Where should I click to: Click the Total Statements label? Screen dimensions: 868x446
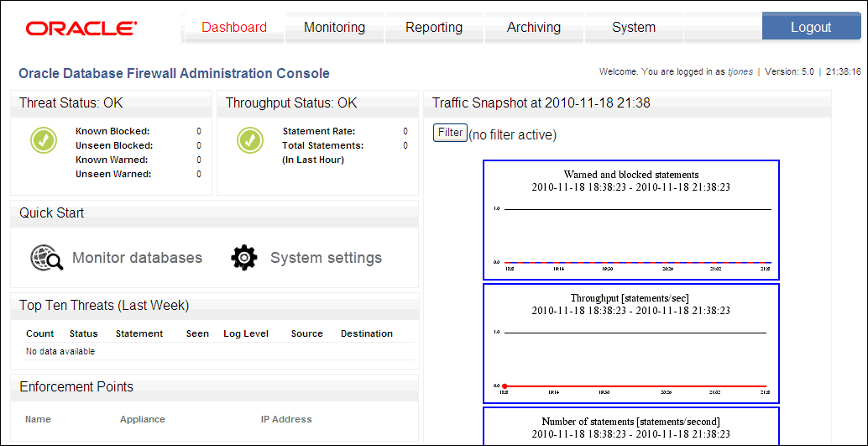[322, 145]
